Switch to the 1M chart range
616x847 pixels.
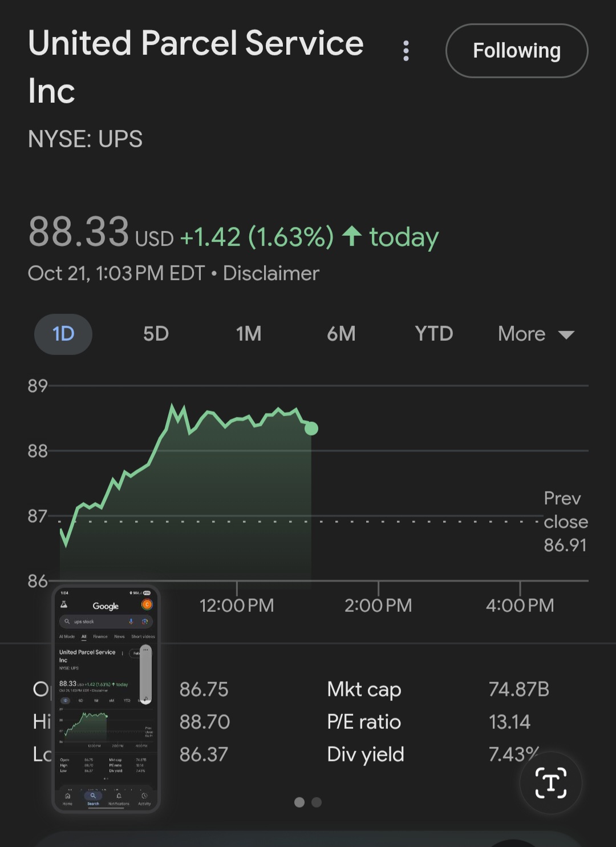point(249,334)
